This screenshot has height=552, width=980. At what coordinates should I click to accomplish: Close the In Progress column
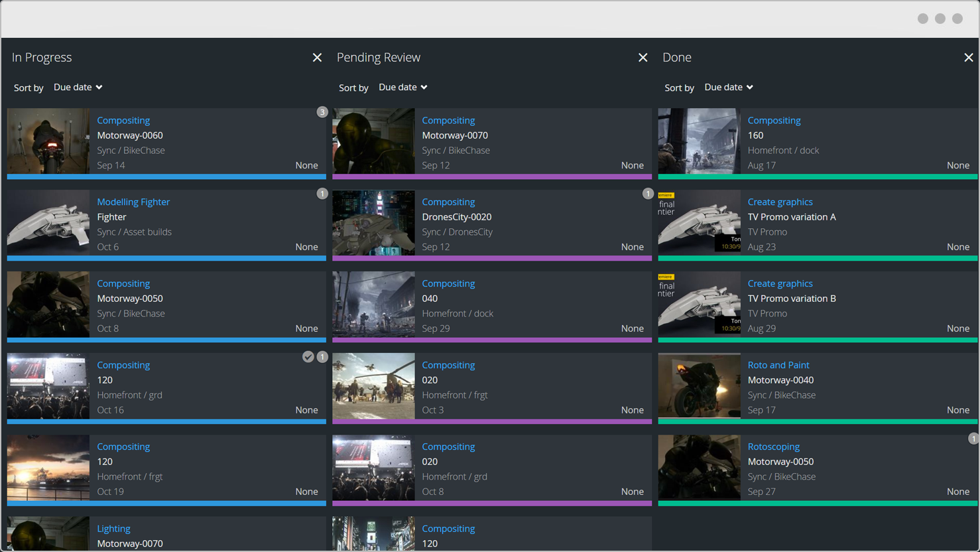click(x=317, y=58)
